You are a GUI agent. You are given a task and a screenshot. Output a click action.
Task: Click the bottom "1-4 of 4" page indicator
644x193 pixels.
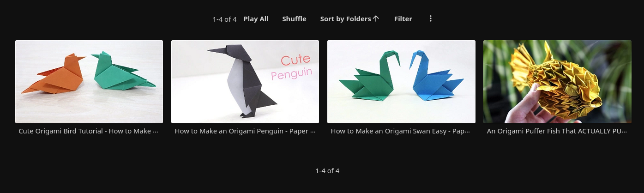[x=327, y=171]
